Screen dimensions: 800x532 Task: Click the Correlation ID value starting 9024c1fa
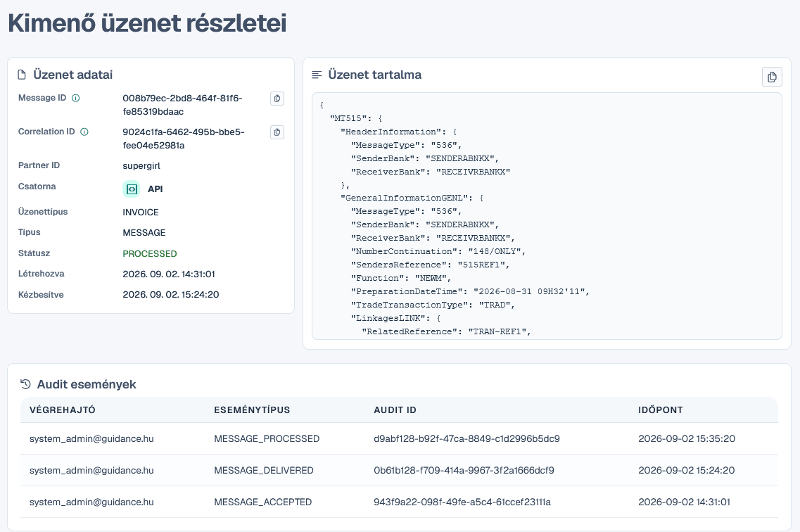183,138
